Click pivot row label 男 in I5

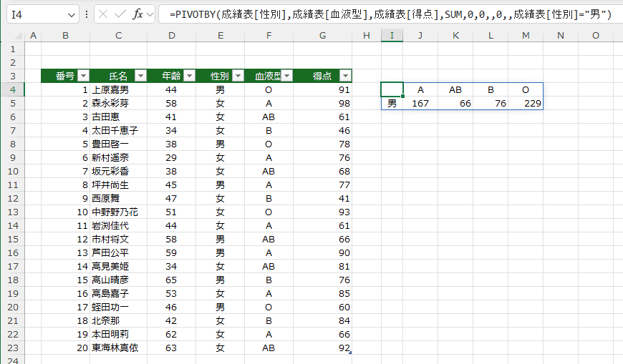click(x=392, y=103)
